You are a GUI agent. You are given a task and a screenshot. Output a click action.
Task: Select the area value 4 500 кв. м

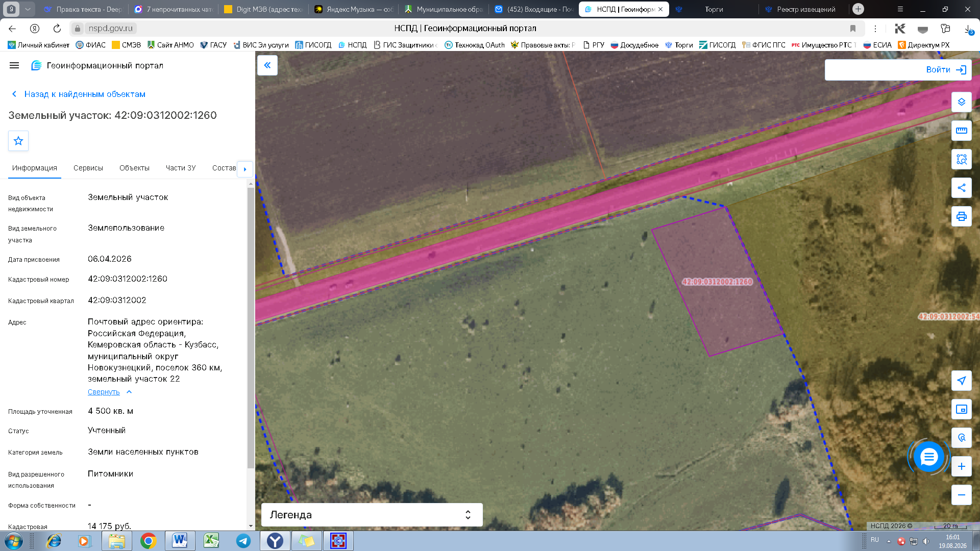(110, 411)
